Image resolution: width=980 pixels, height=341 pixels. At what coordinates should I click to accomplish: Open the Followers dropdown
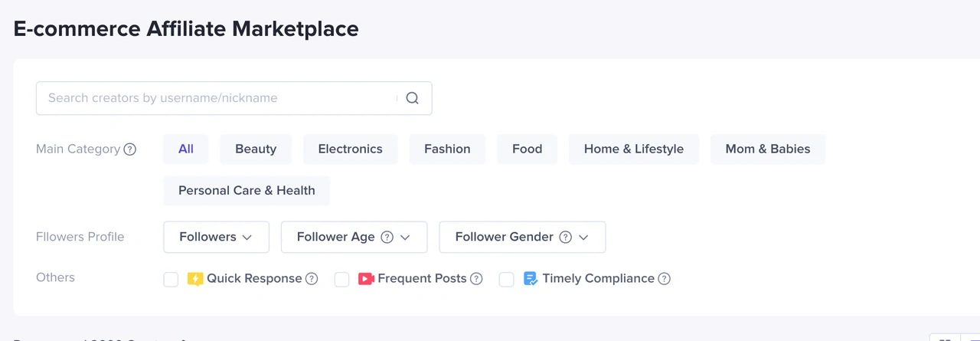click(216, 237)
